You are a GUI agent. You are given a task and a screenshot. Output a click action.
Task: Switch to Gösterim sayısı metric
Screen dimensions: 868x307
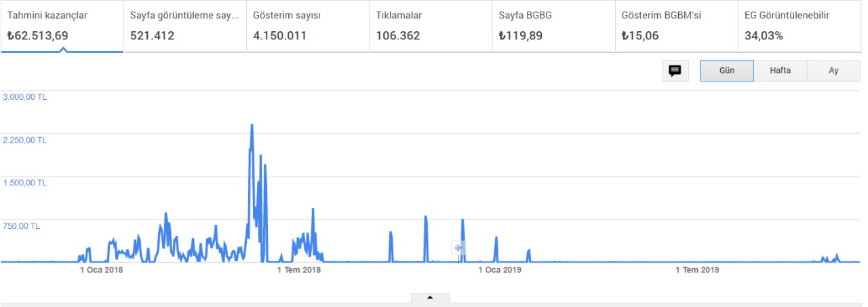coord(308,26)
